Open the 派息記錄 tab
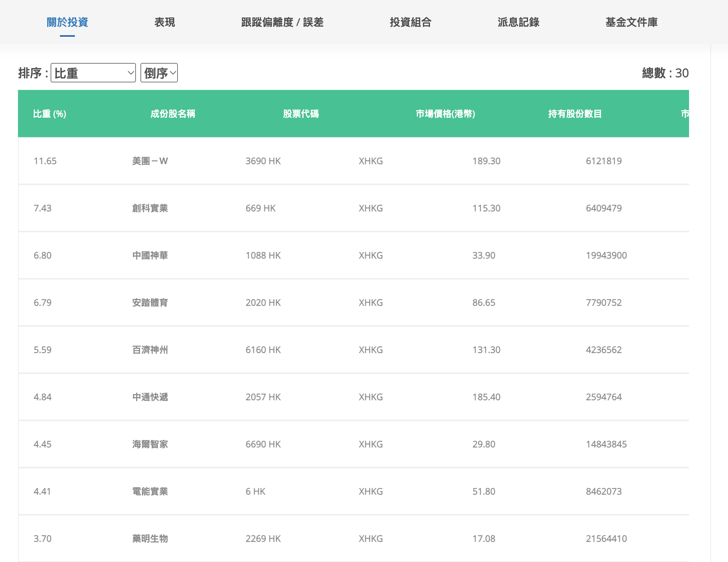This screenshot has width=728, height=562. tap(519, 22)
